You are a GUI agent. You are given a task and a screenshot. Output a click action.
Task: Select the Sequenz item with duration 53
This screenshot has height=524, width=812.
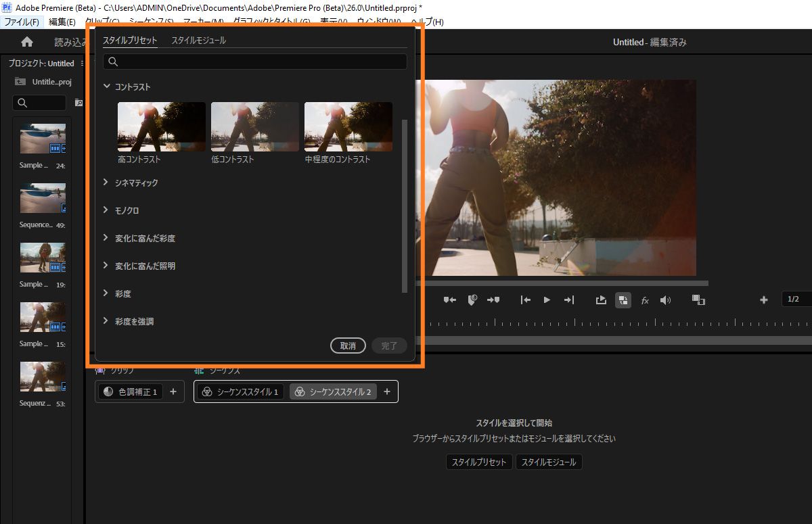(43, 377)
